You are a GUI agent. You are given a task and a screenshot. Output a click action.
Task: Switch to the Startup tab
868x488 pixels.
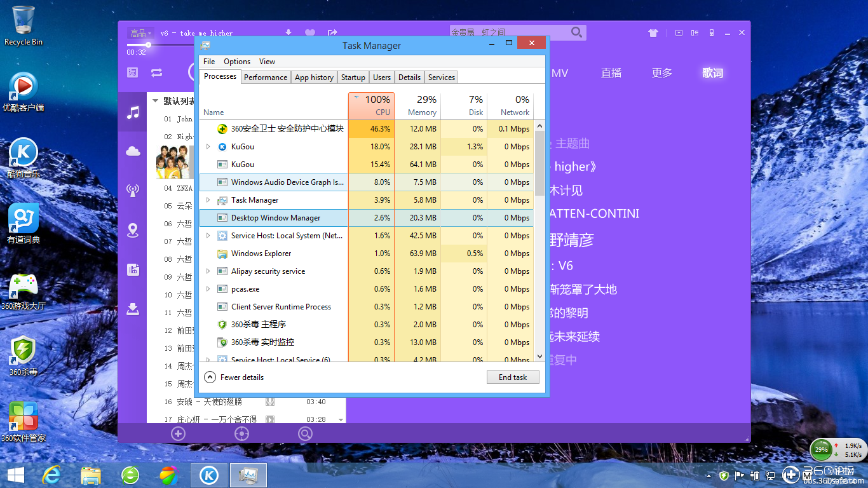click(353, 77)
